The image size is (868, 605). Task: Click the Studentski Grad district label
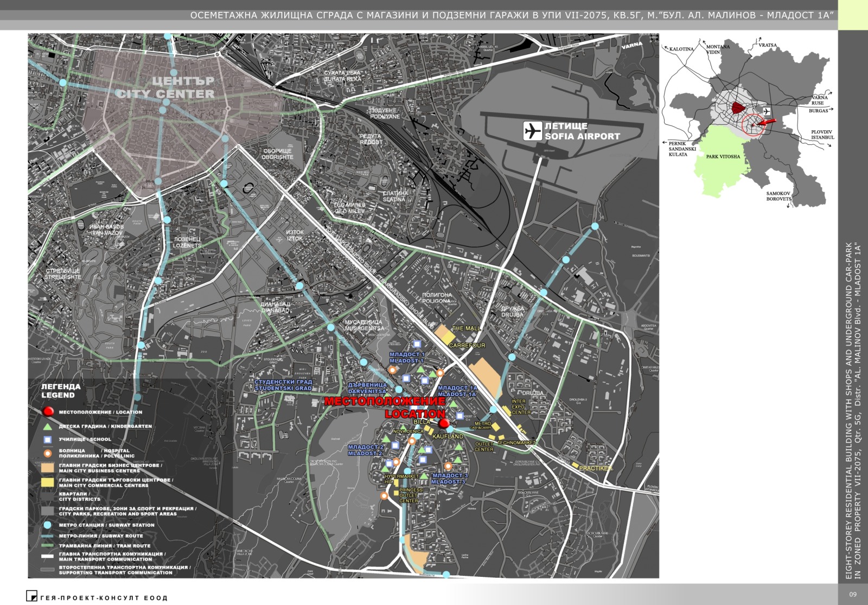click(x=283, y=385)
